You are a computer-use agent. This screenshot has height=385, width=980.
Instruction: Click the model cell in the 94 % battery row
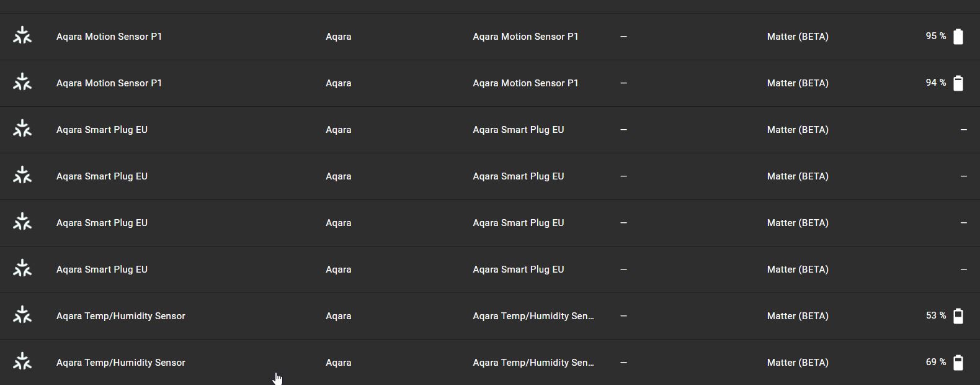tap(525, 83)
